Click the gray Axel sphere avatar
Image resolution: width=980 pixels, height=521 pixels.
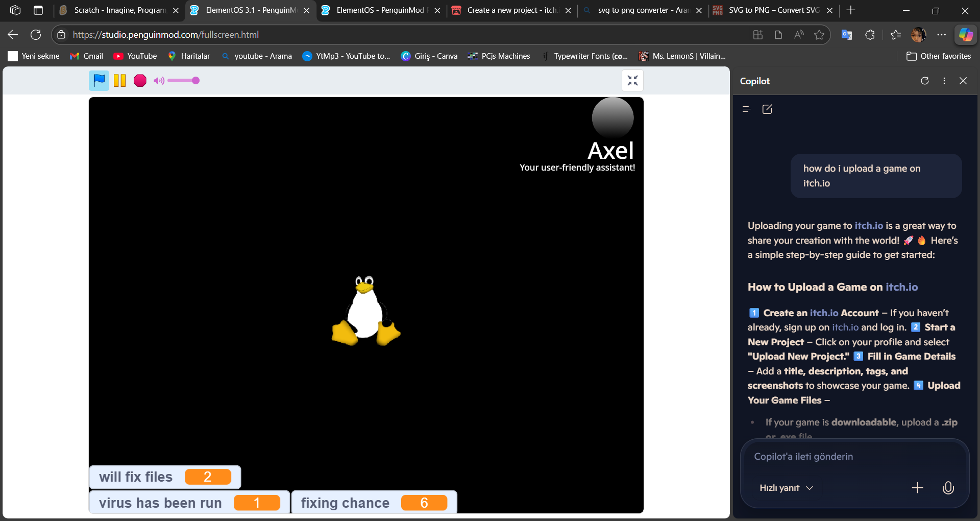[x=612, y=118]
